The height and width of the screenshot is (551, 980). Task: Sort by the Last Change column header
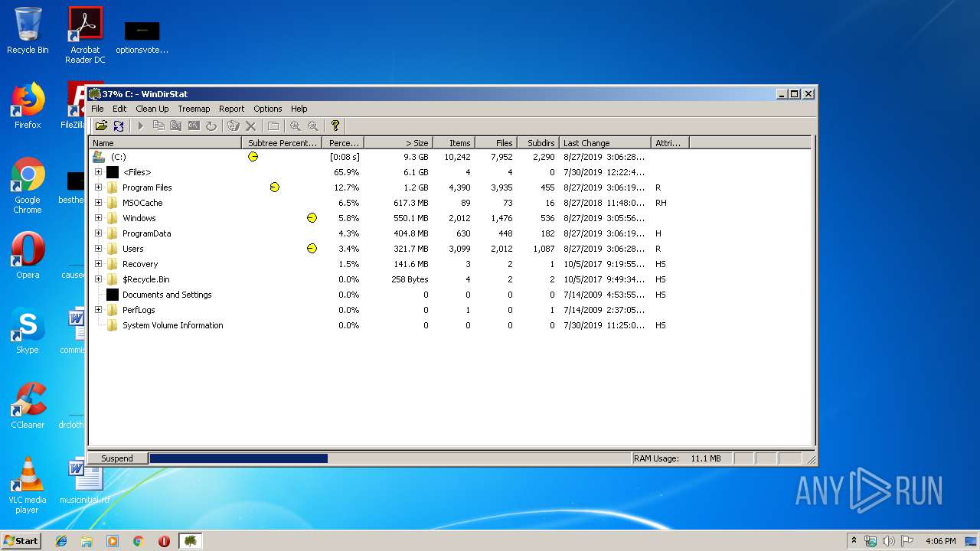click(x=605, y=143)
